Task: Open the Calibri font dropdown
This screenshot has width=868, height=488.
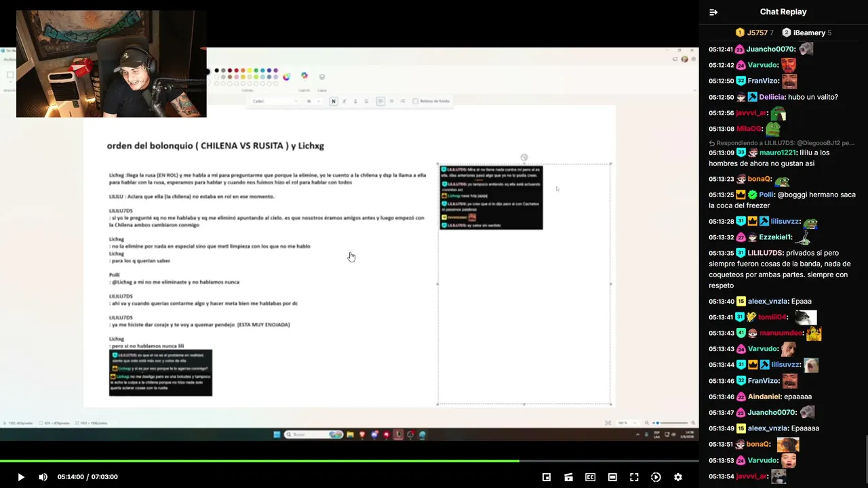Action: (275, 101)
